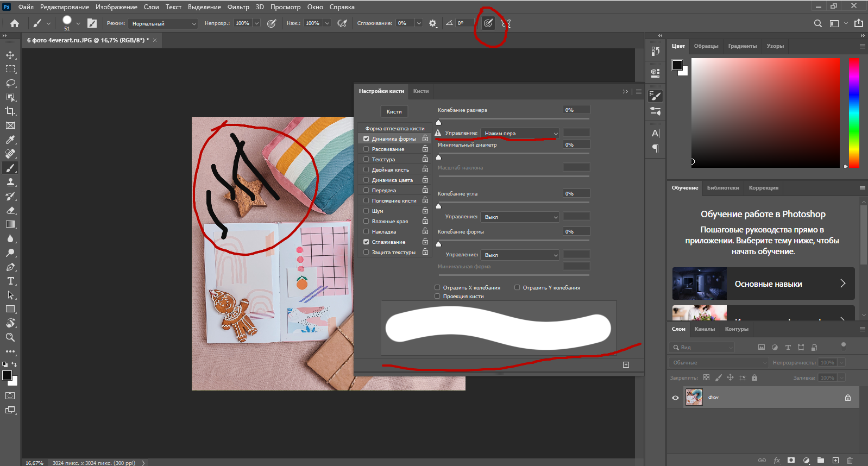Delete layer trash icon
868x466 pixels.
click(850, 460)
